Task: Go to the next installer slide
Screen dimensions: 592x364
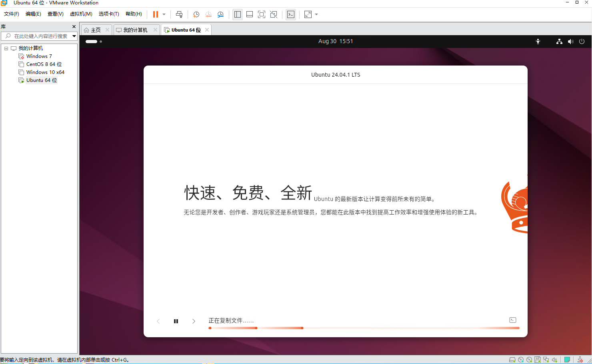Action: 194,321
